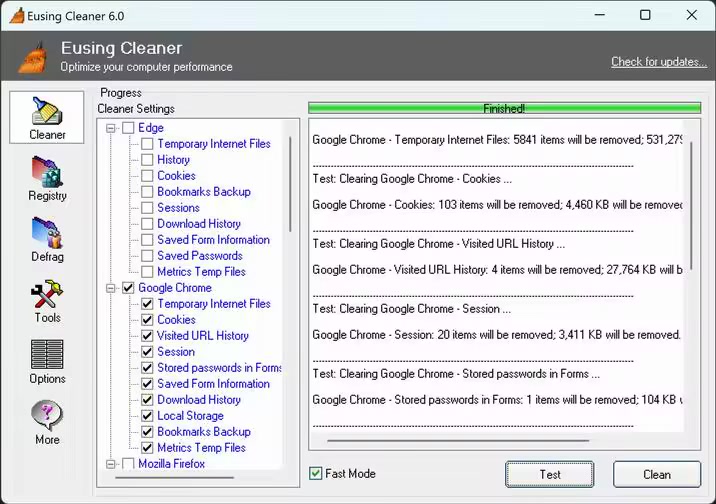Click Check for updates link
716x504 pixels.
point(658,62)
